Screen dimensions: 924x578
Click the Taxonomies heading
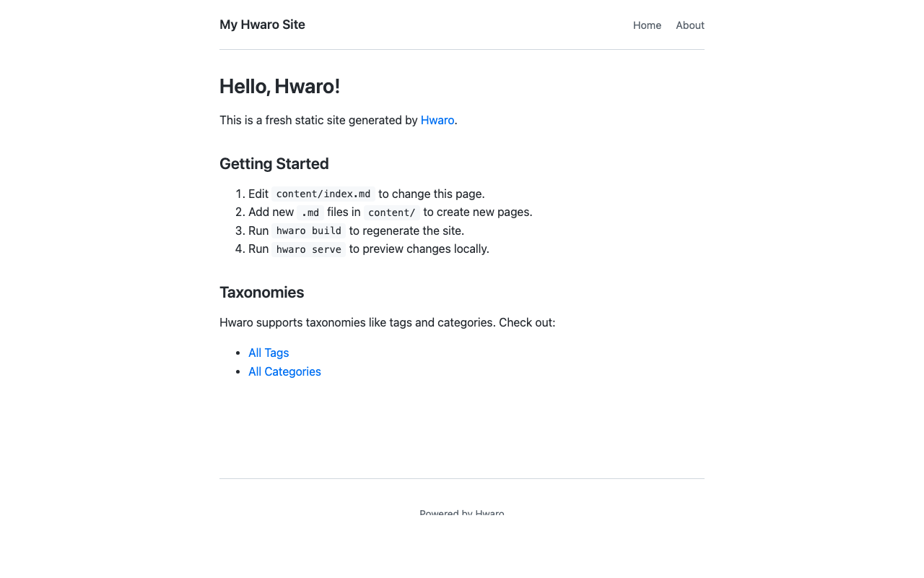point(261,293)
